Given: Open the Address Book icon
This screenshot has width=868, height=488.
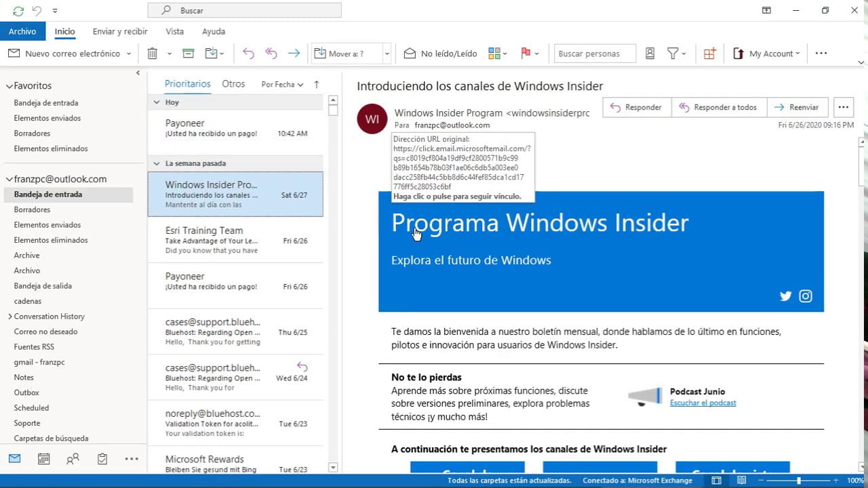Looking at the screenshot, I should click(650, 54).
